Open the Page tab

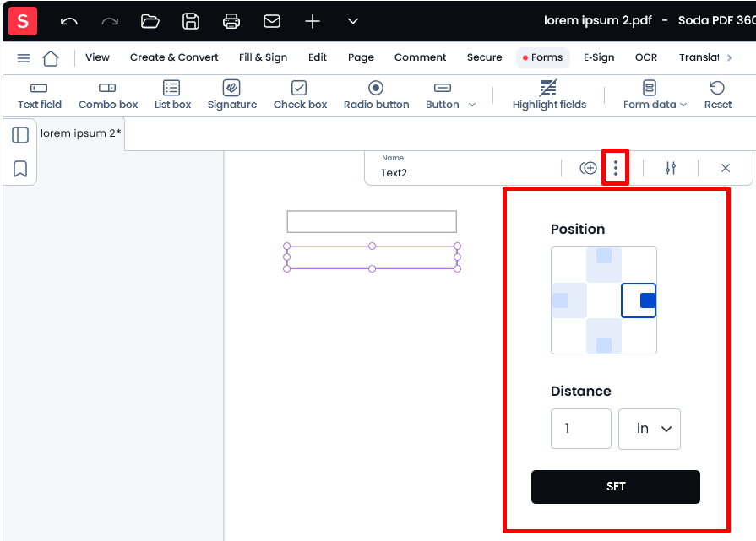(x=361, y=57)
